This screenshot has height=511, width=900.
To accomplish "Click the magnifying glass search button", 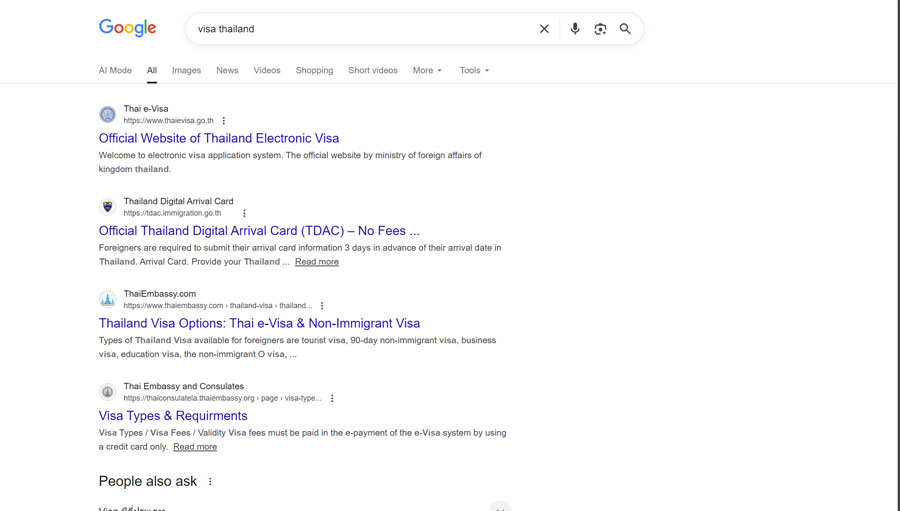I will tap(625, 29).
